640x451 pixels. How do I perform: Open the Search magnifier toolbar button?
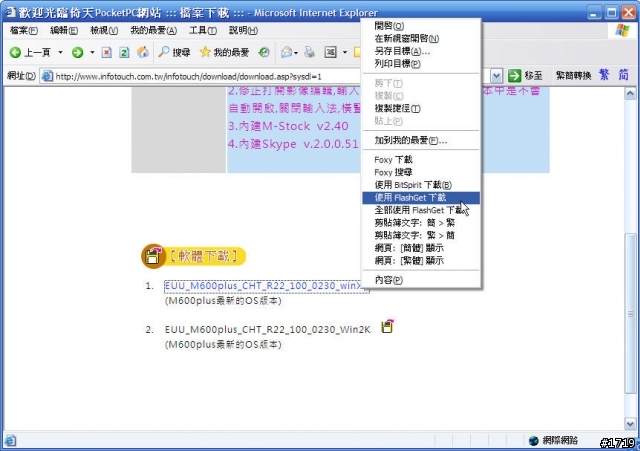(174, 52)
